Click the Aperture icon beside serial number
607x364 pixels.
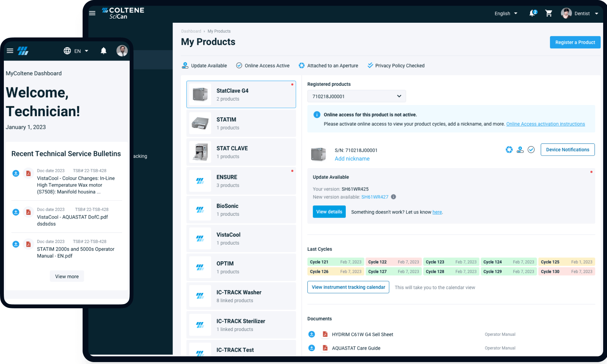[x=509, y=150]
